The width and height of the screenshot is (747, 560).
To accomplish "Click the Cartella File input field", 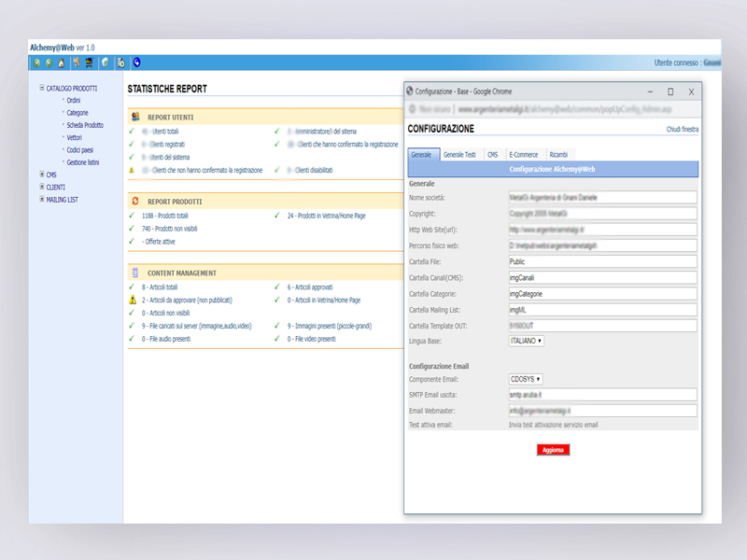I will pos(602,262).
